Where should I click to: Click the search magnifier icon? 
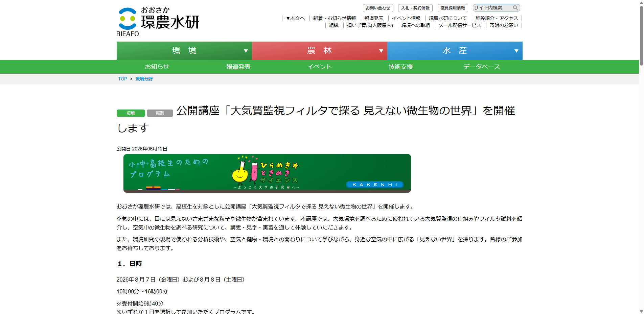click(x=515, y=8)
